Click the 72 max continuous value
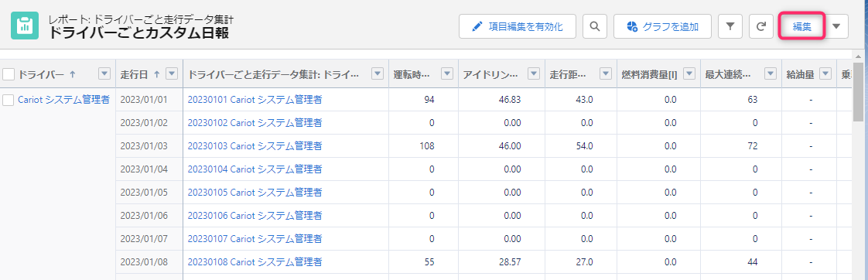Viewport: 868px width, 280px height. click(752, 146)
